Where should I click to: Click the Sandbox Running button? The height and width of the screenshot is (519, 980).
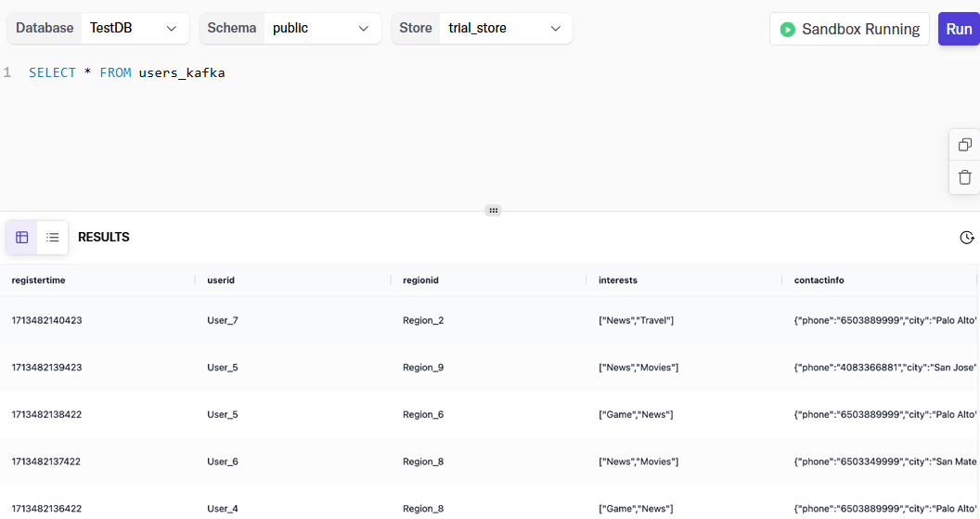tap(849, 30)
